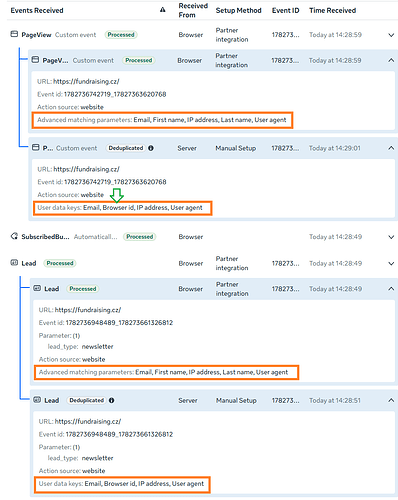This screenshot has width=398, height=500.
Task: Click Event id value in Browser PageView details
Action: tap(115, 94)
